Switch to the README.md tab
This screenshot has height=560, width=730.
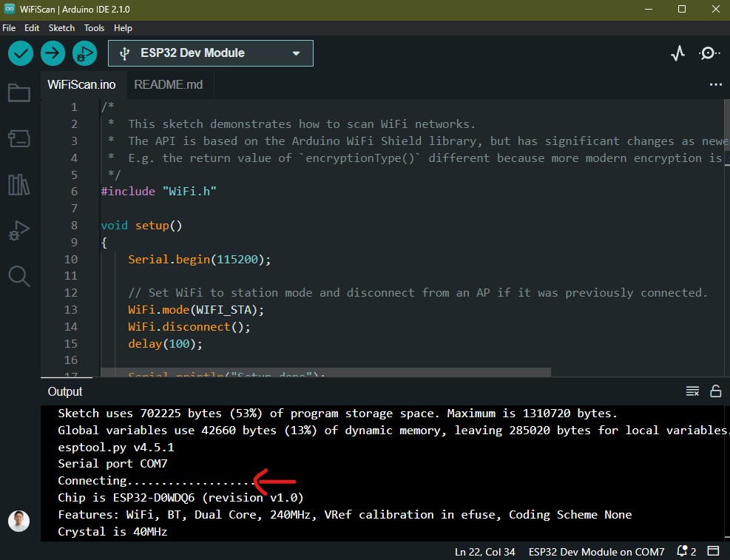coord(169,85)
